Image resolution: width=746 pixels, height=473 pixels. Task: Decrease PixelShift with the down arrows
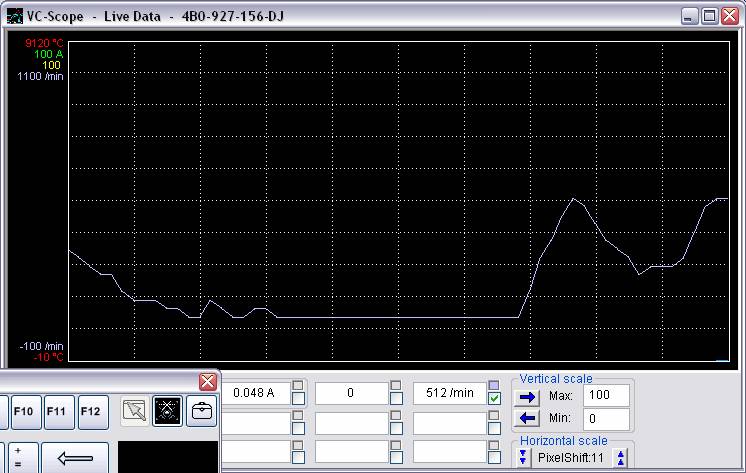[x=522, y=457]
